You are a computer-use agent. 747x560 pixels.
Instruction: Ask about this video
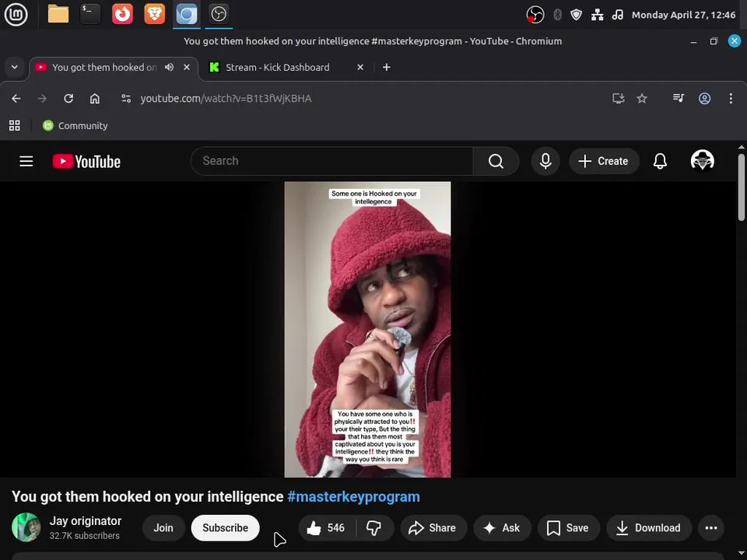[502, 527]
